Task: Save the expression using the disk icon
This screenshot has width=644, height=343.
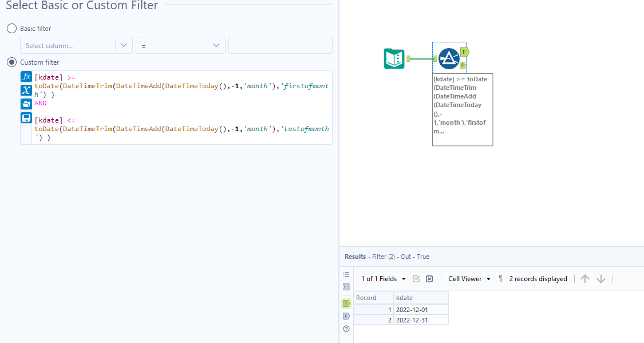Action: coord(26,117)
